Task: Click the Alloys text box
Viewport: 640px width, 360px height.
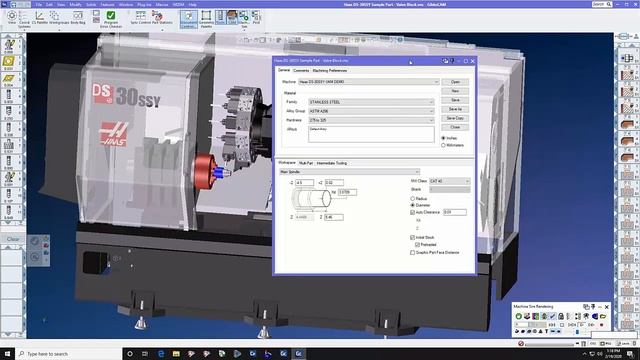Action: (x=371, y=134)
